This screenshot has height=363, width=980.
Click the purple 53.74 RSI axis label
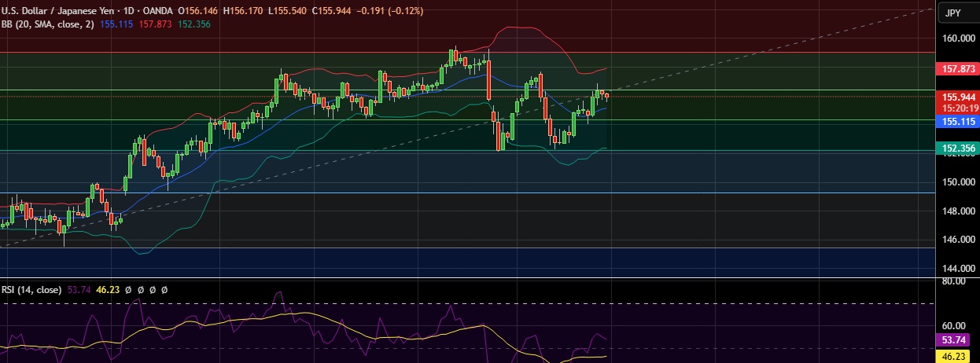pyautogui.click(x=953, y=340)
